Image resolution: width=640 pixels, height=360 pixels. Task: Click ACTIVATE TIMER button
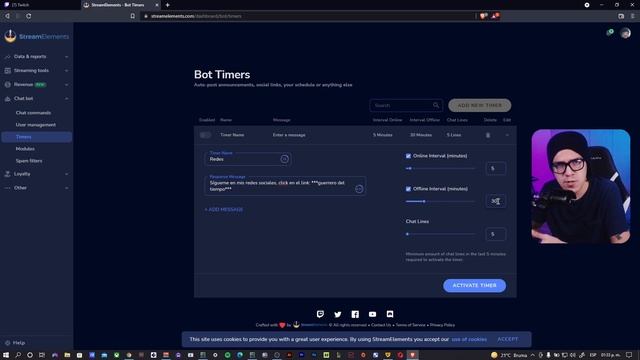point(474,285)
